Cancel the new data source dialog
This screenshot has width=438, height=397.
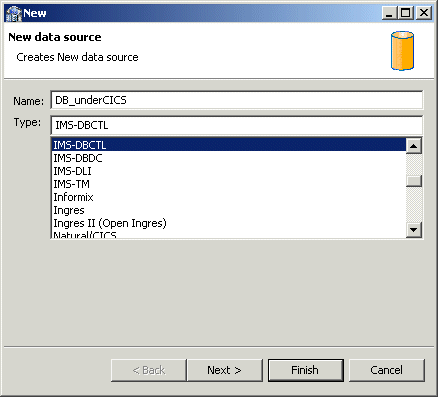tap(387, 370)
